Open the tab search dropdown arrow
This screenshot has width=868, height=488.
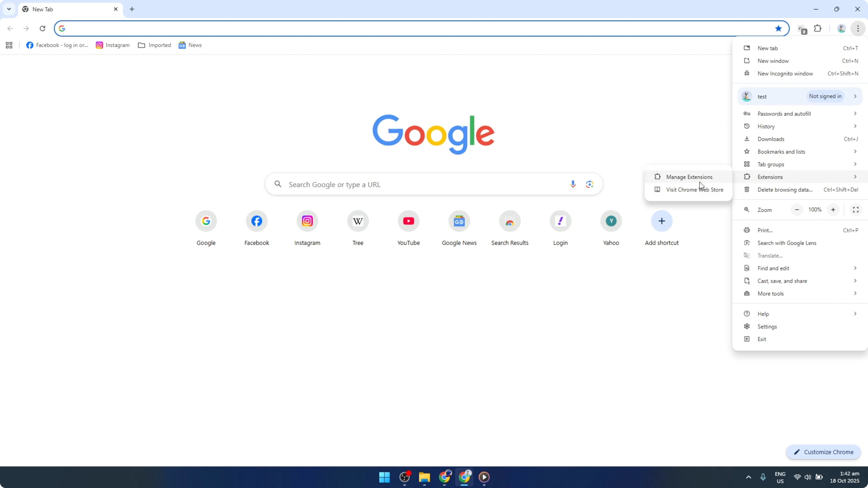9,9
